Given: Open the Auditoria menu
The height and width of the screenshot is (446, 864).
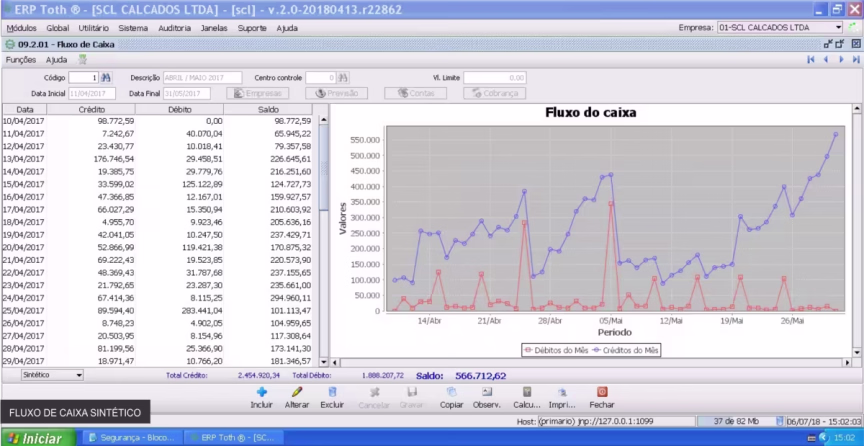Looking at the screenshot, I should point(174,28).
